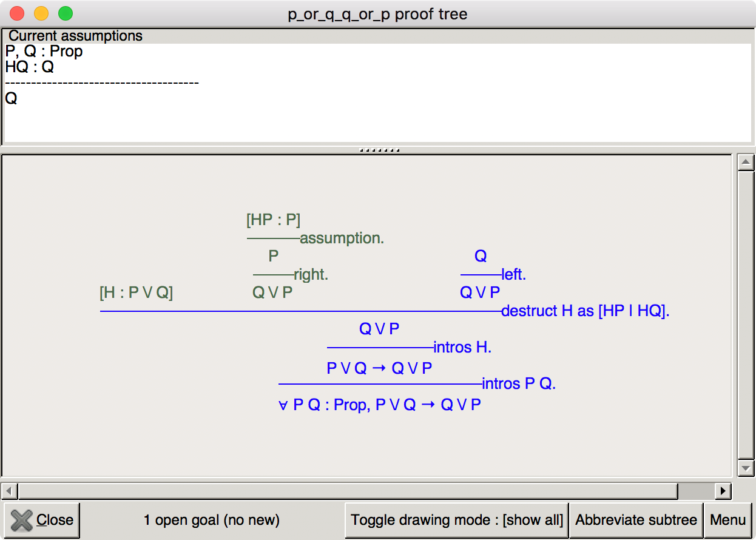
Task: Click the "destruct H as [HP | HQ]." tactic
Action: click(x=585, y=311)
